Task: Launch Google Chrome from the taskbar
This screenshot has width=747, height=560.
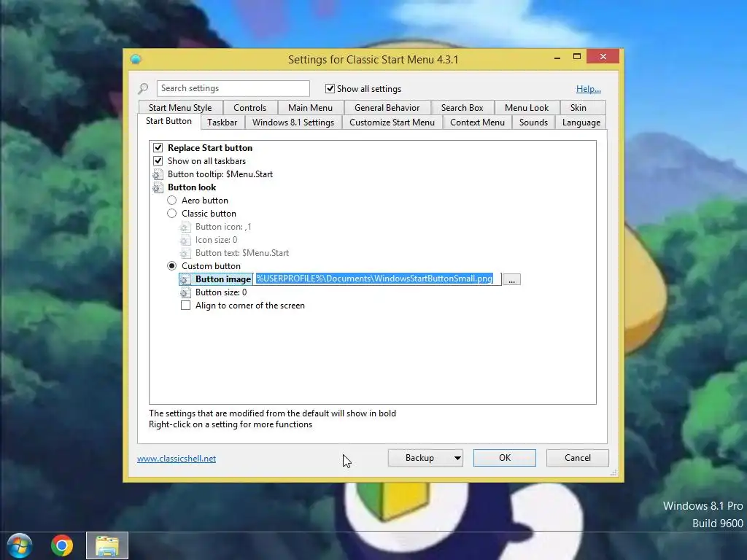Action: click(62, 545)
